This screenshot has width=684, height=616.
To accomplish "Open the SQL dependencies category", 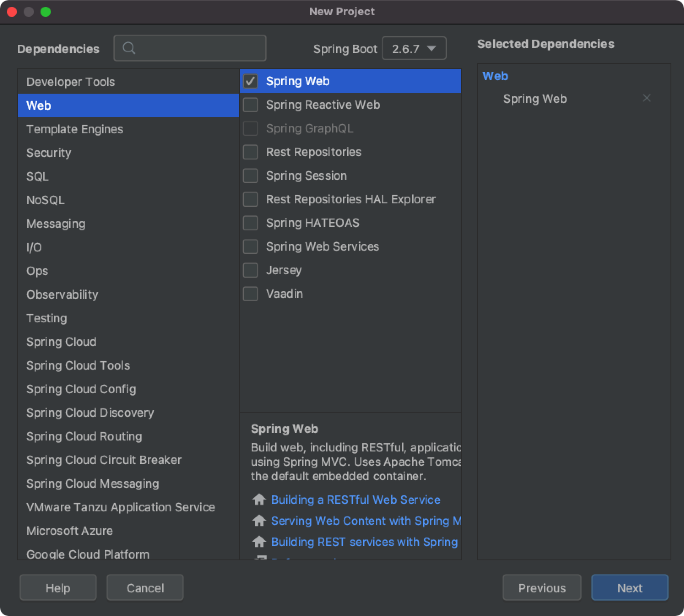I will coord(38,176).
